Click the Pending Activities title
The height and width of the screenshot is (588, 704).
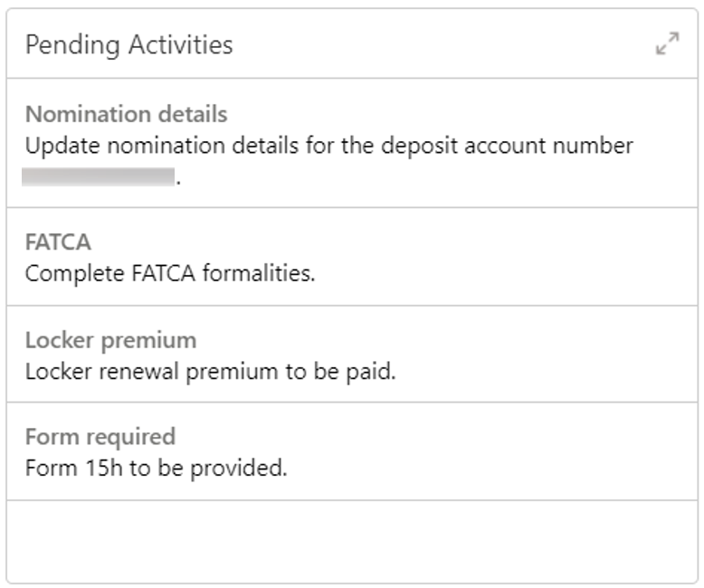point(128,44)
